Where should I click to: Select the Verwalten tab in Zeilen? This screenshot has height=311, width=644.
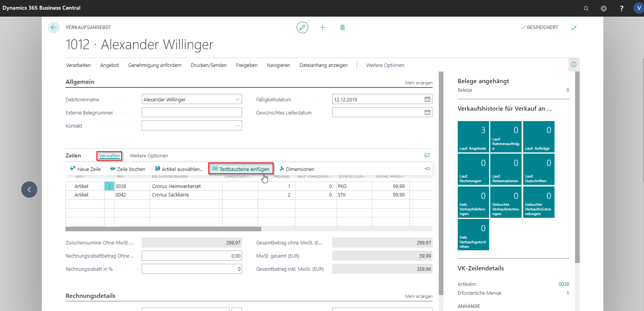pyautogui.click(x=110, y=155)
